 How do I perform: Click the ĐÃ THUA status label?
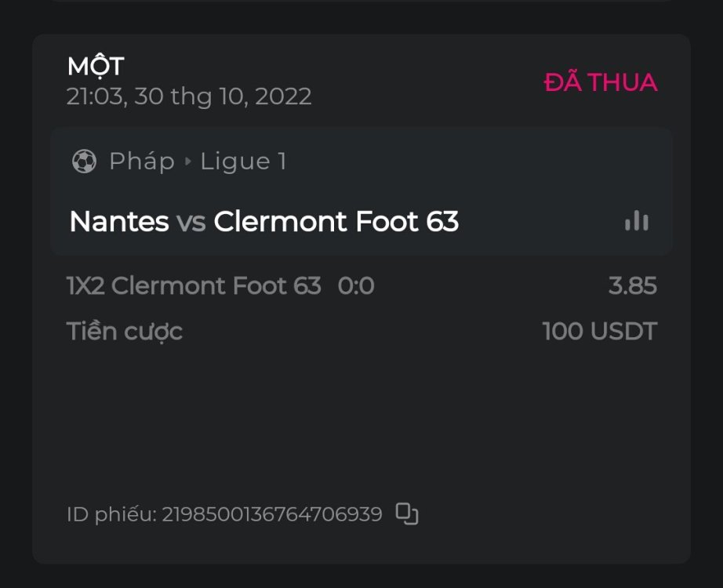coord(601,82)
